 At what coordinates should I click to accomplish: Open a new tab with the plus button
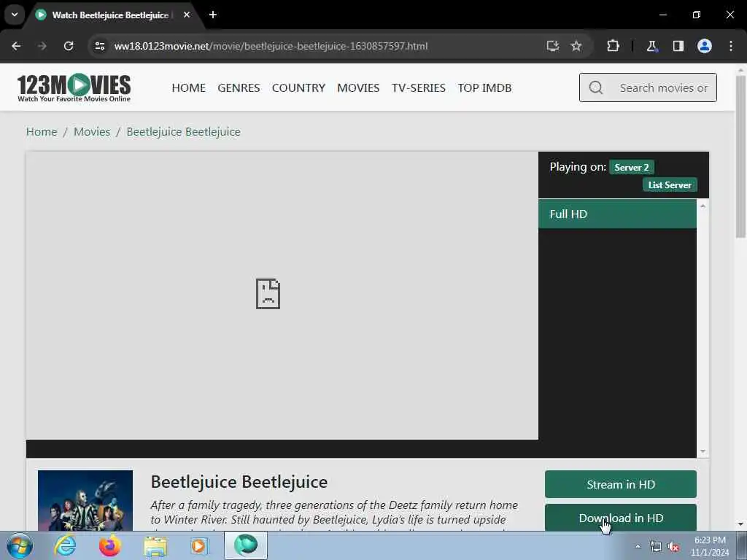pyautogui.click(x=213, y=15)
